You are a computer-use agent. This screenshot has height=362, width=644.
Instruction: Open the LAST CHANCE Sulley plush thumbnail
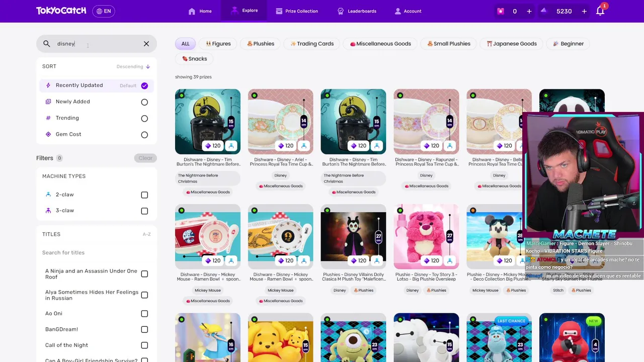[x=499, y=337]
